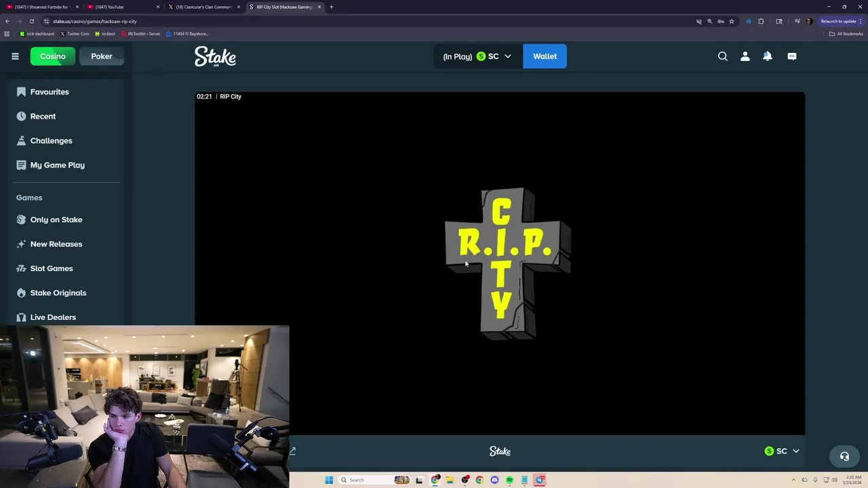Show hidden system tray icons
Screen dimensions: 868x488
click(793, 480)
